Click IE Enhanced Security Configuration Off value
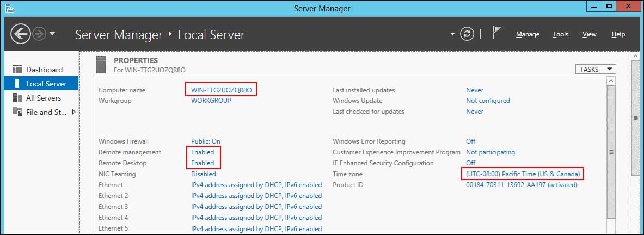This screenshot has height=235, width=644. (x=470, y=163)
